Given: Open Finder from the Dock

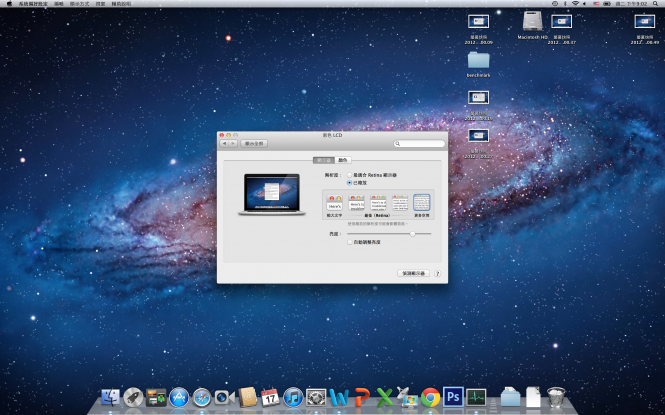Looking at the screenshot, I should pyautogui.click(x=111, y=398).
